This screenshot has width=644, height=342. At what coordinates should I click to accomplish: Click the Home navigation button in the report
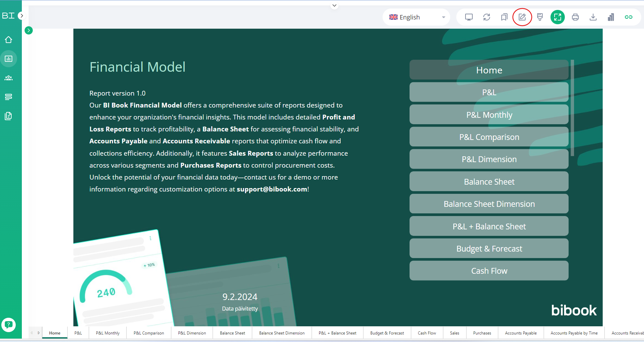click(x=489, y=70)
